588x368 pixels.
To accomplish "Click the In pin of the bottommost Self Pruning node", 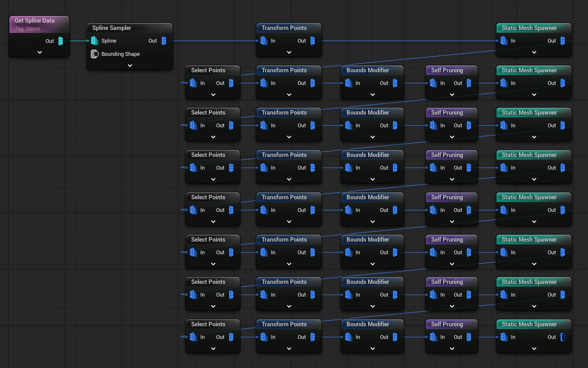I will click(x=433, y=337).
